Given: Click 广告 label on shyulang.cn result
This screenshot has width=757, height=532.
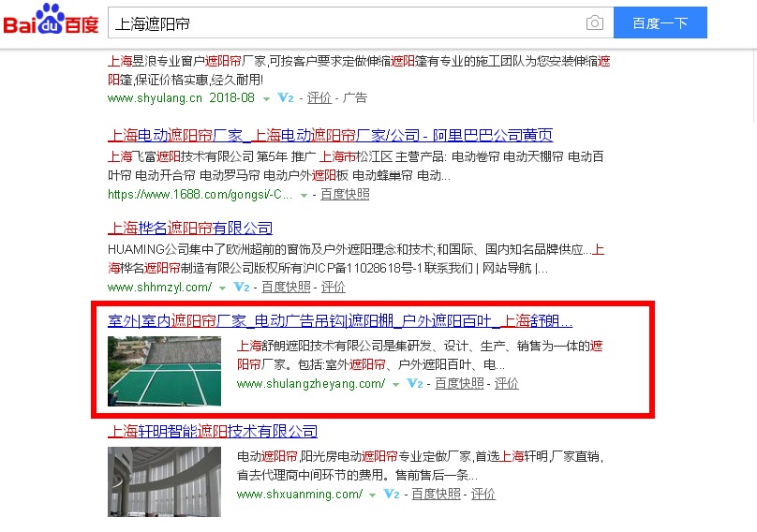Looking at the screenshot, I should point(355,98).
